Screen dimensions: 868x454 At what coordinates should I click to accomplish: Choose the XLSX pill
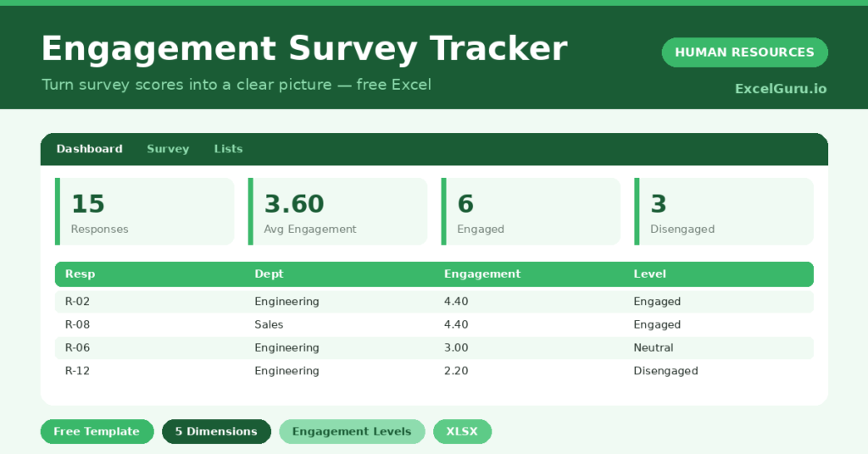tap(462, 431)
